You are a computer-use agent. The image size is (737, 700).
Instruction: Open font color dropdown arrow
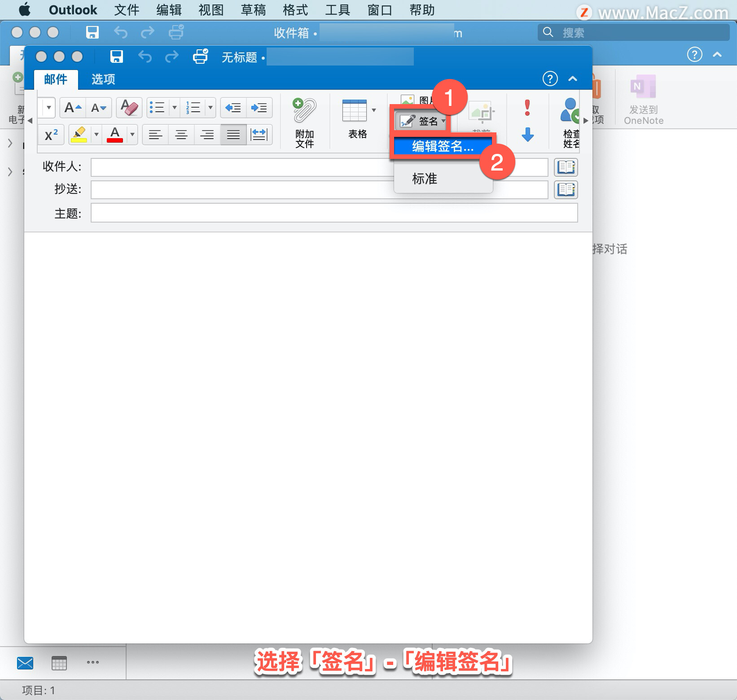tap(132, 135)
